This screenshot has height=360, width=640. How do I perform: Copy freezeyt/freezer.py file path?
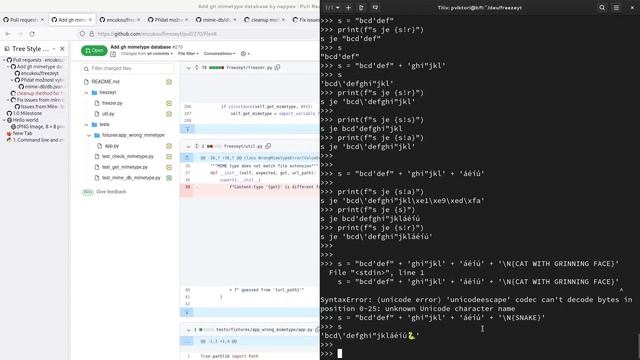278,67
